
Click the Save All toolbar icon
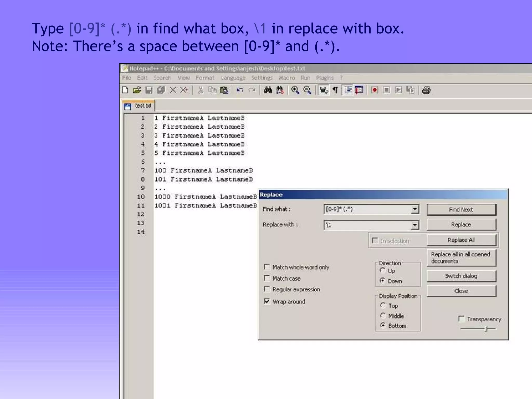[161, 90]
